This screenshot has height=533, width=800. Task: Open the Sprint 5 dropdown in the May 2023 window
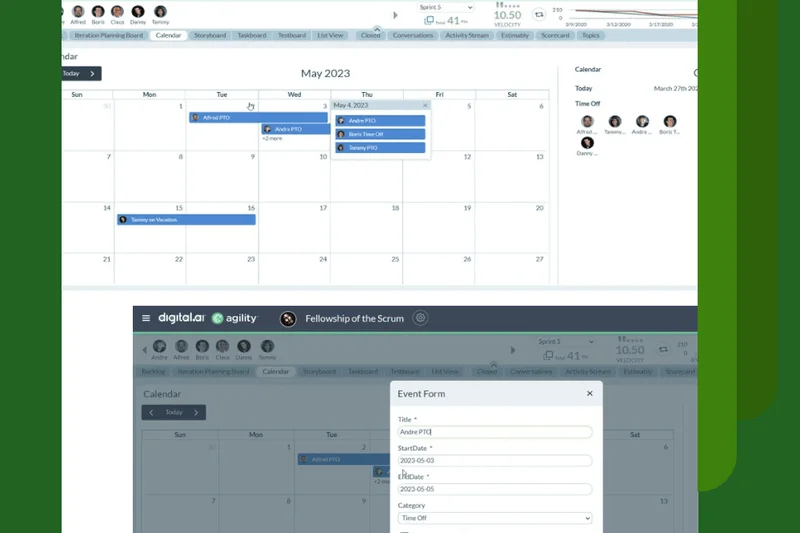click(x=445, y=7)
